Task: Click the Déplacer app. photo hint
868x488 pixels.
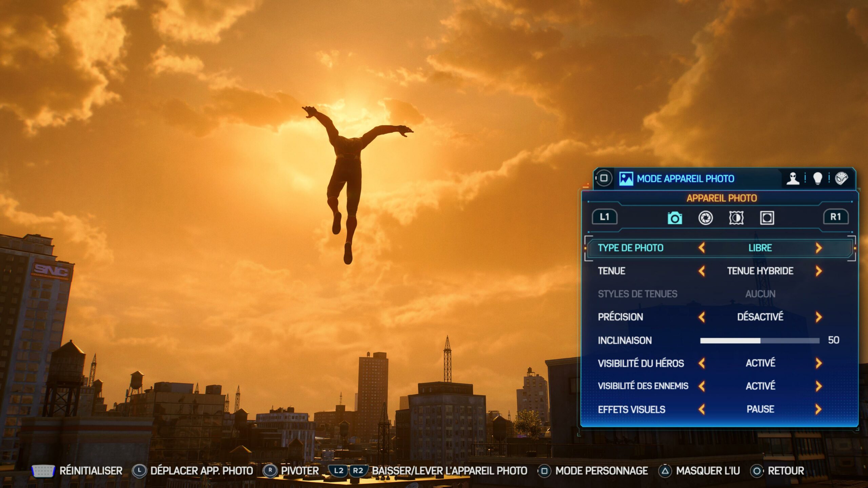Action: 202,471
